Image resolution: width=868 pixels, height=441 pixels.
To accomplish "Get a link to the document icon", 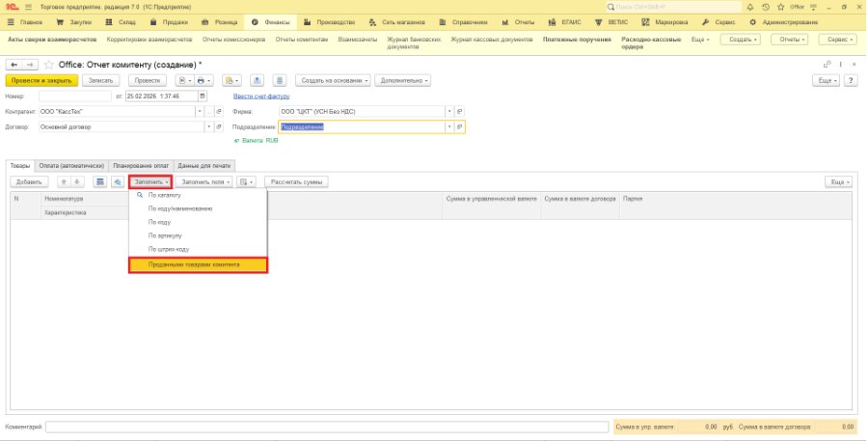I will [x=827, y=65].
